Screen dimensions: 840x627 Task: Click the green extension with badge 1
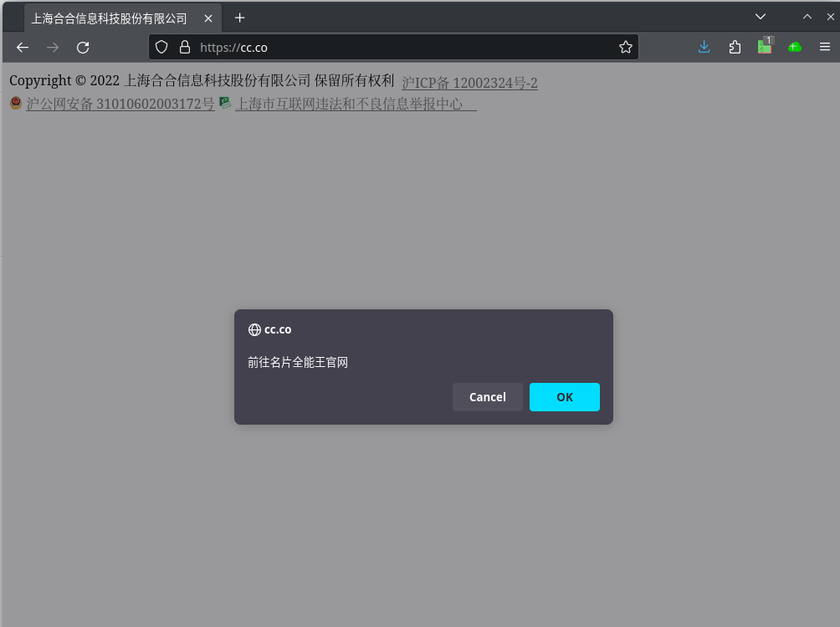tap(765, 48)
